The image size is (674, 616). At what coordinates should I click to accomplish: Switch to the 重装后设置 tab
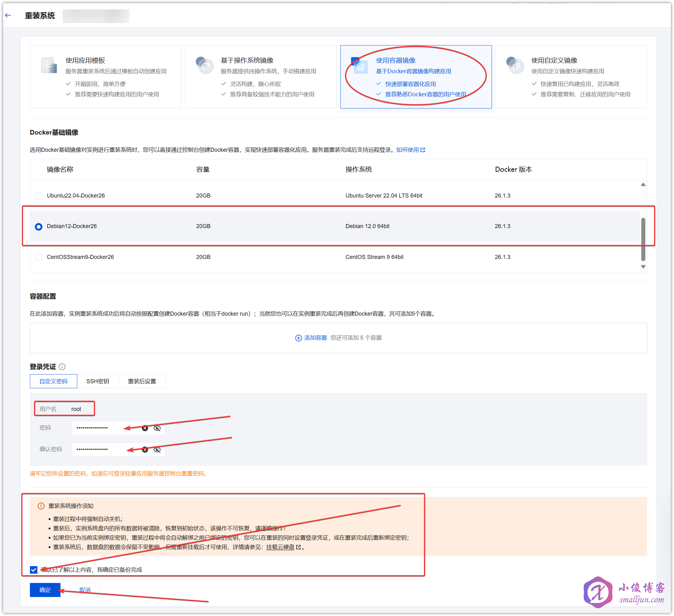click(x=142, y=381)
